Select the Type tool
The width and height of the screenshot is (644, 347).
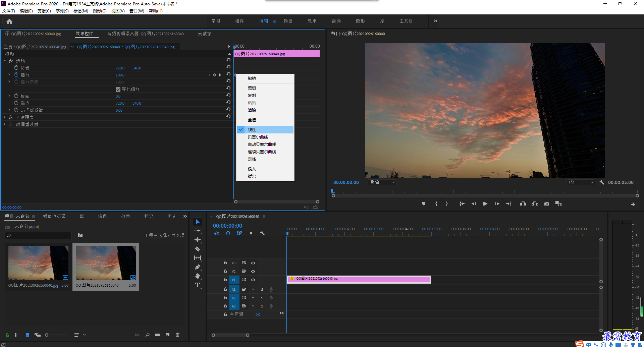[x=198, y=285]
